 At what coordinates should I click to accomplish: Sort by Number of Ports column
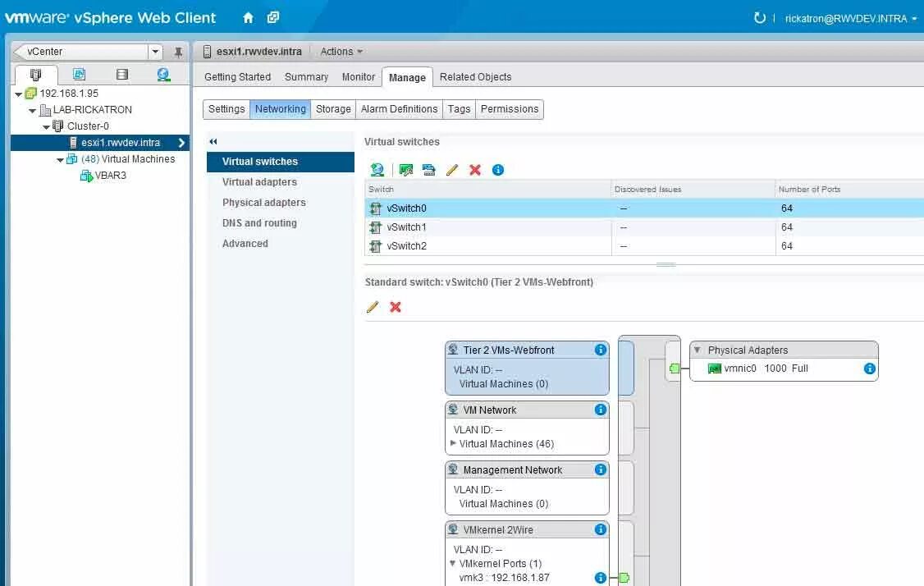tap(850, 190)
